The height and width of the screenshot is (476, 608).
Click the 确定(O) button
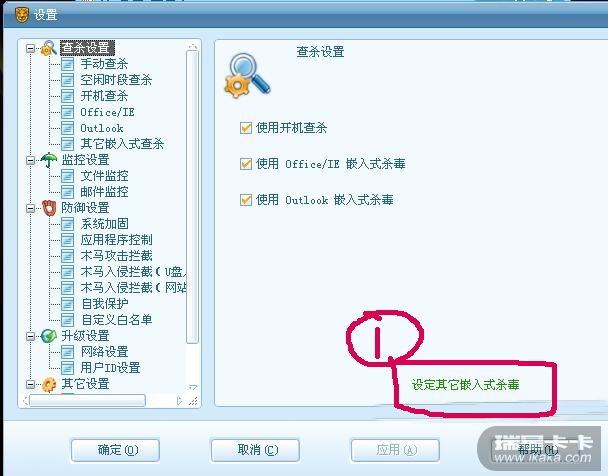[115, 450]
